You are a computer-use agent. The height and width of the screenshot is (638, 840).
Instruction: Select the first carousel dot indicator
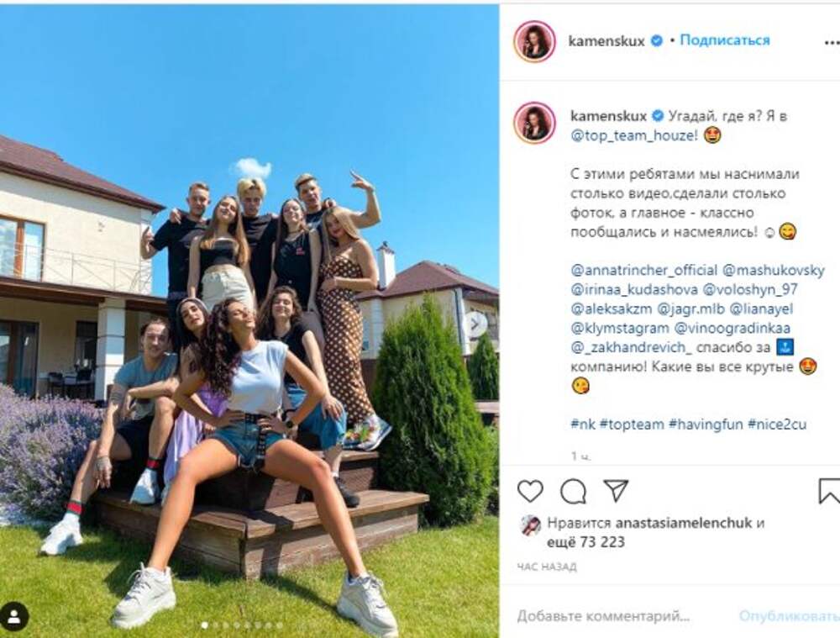click(204, 625)
